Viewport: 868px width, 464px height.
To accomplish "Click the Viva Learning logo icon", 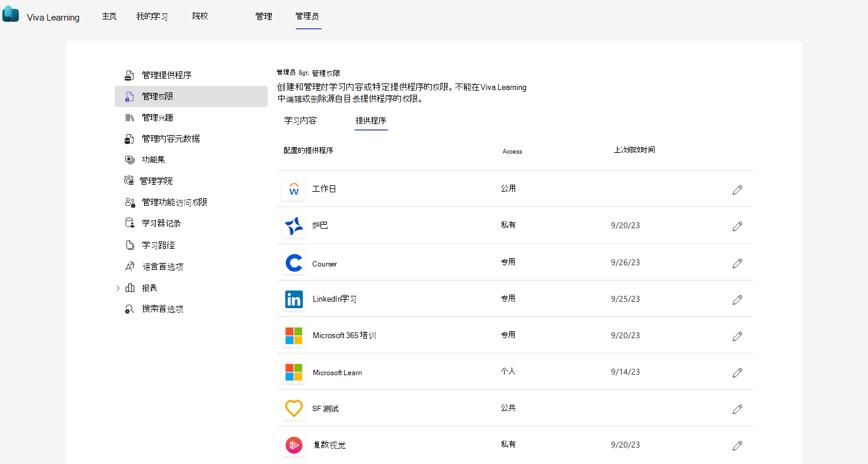I will [11, 14].
